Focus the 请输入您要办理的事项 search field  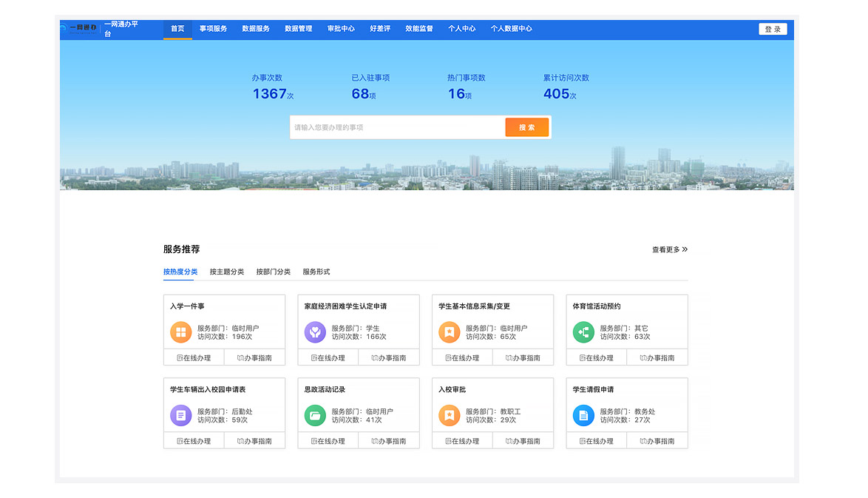pos(397,127)
